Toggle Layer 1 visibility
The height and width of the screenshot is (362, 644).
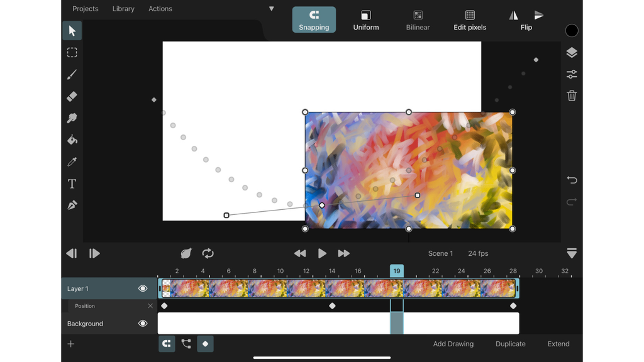coord(143,288)
